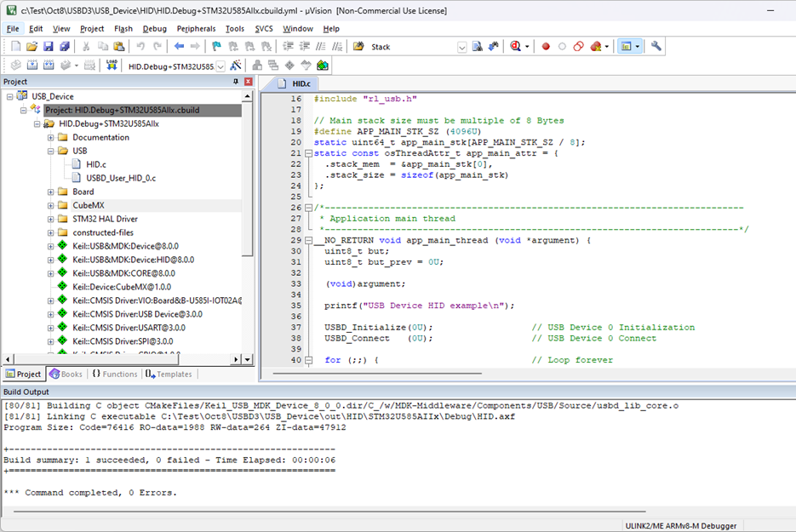The height and width of the screenshot is (532, 796).
Task: Expand the Documentation folder in project tree
Action: coord(51,137)
